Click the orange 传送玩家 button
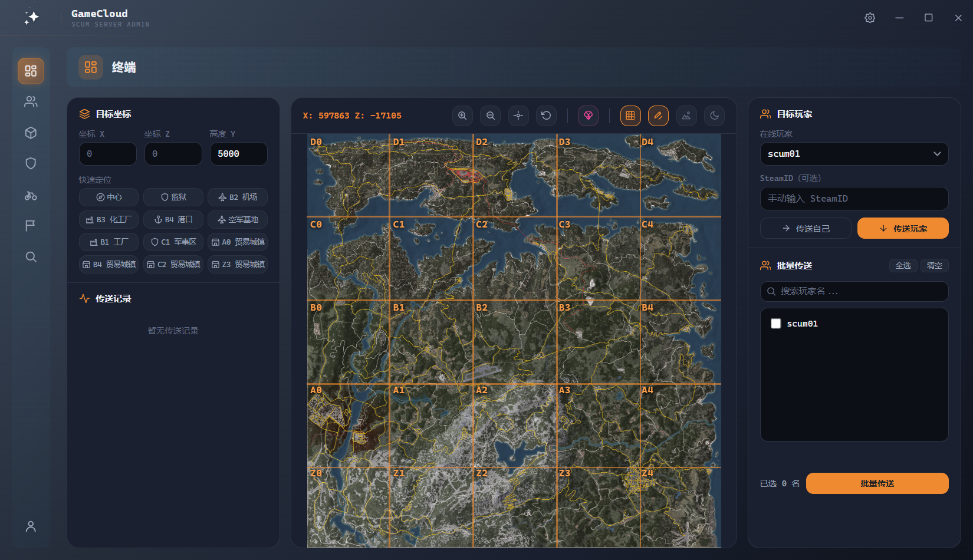 (x=903, y=228)
